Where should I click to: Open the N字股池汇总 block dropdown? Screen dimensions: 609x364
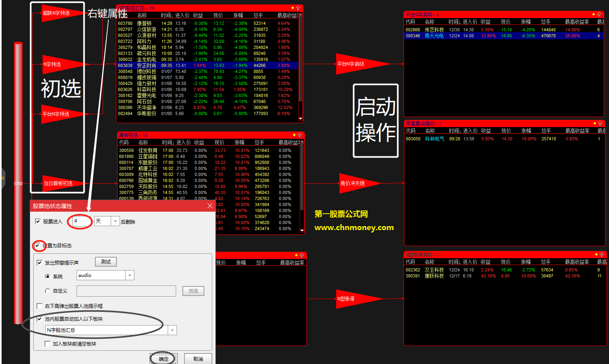point(172,330)
